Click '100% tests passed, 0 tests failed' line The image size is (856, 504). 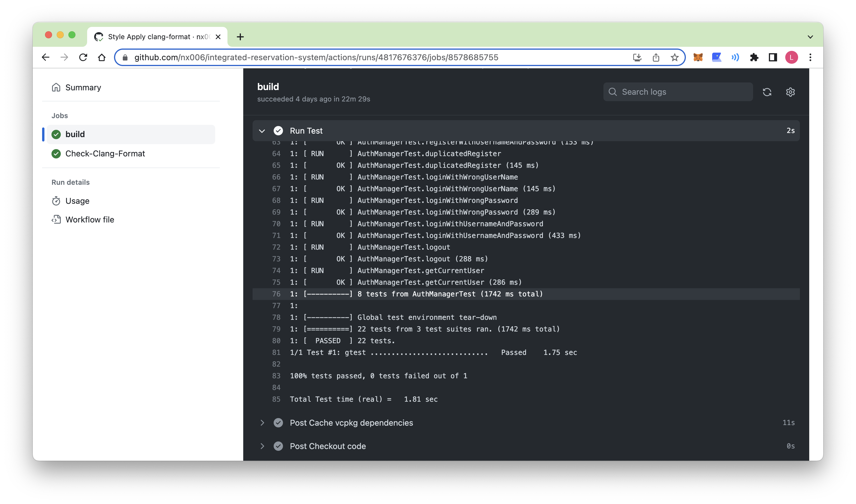pos(378,376)
